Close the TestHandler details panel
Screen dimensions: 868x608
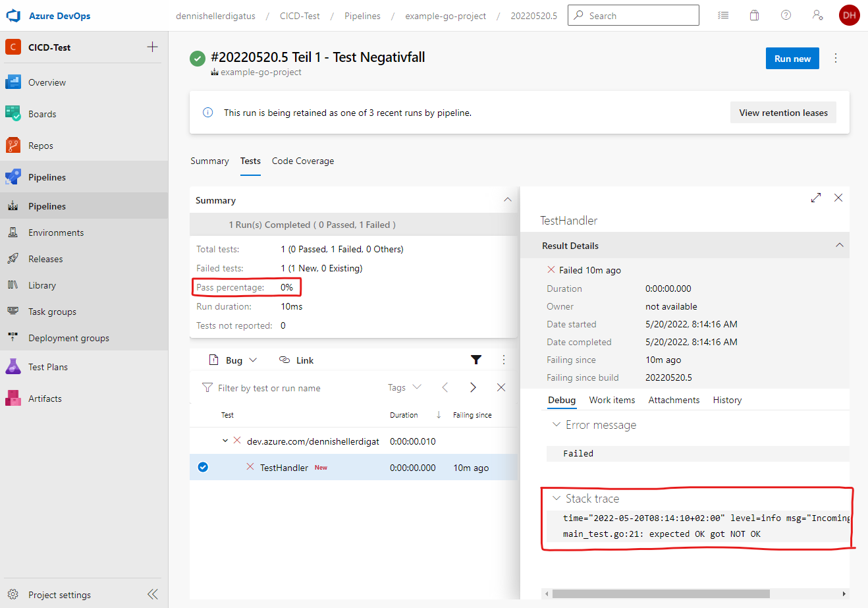(838, 198)
